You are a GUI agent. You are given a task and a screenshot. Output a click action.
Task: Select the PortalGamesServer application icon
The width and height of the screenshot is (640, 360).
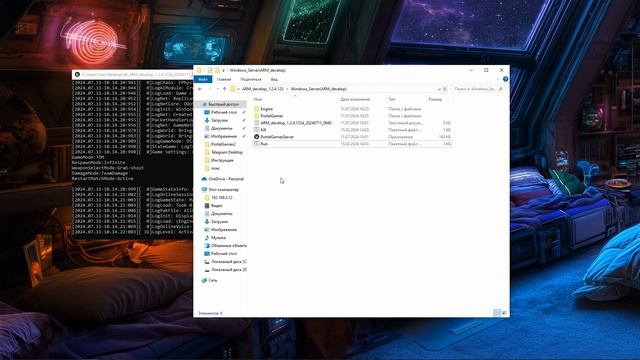pos(257,137)
